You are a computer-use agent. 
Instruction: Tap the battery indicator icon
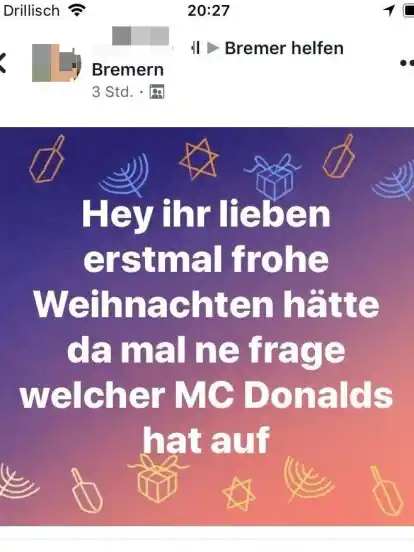point(409,10)
